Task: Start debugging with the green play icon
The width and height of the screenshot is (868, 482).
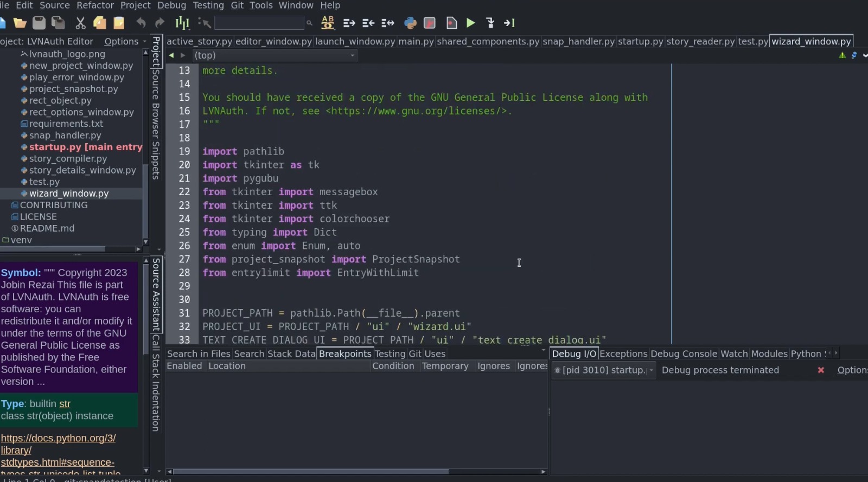Action: [471, 23]
